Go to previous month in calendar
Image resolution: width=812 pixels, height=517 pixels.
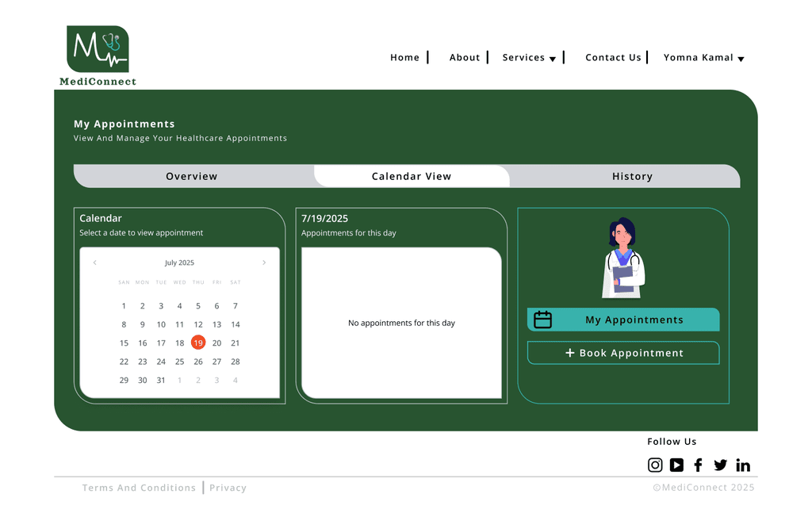[x=95, y=262]
